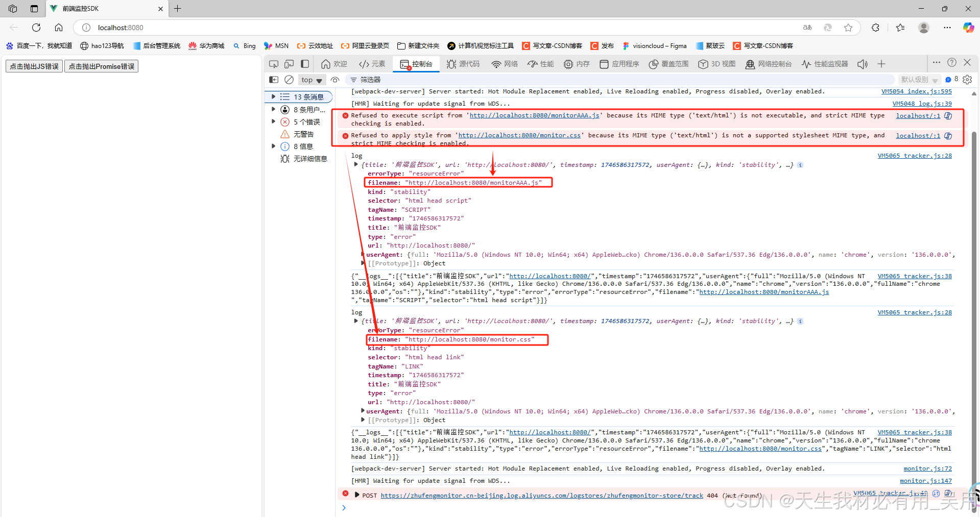The width and height of the screenshot is (980, 517).
Task: Open source link VM5054 index.js:595
Action: tap(917, 91)
